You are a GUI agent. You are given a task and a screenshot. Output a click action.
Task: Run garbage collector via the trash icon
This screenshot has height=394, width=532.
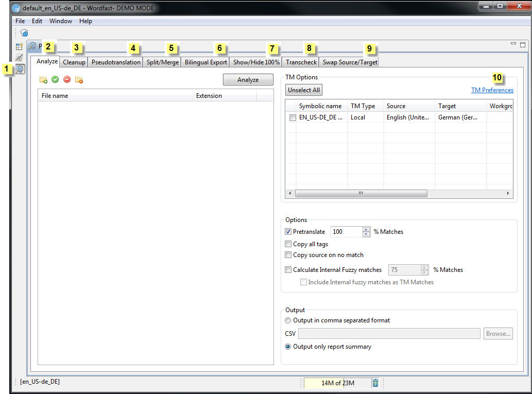tap(375, 383)
